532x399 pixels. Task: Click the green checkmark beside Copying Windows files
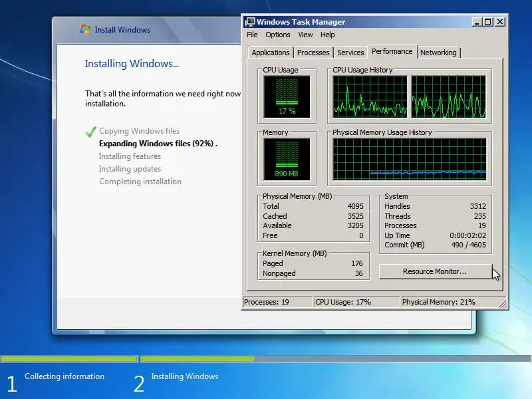90,131
